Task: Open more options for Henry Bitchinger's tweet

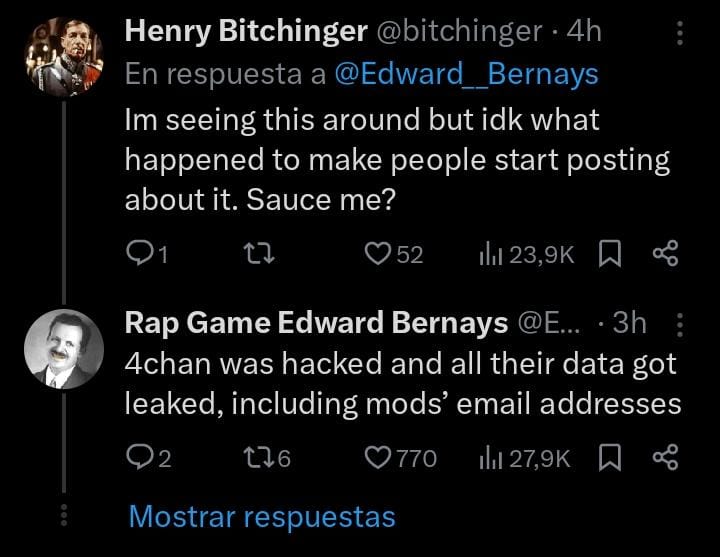Action: tap(680, 33)
